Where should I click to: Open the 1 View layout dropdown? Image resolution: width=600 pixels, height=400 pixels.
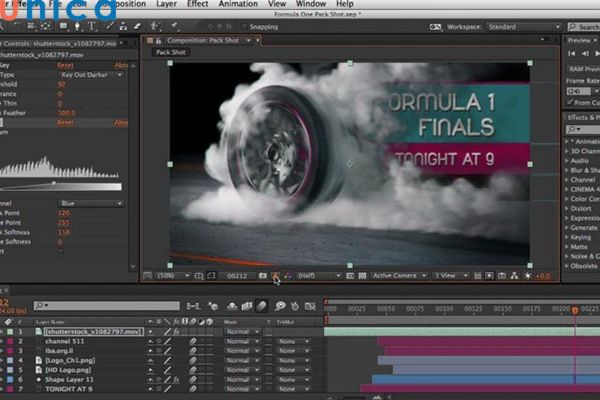pyautogui.click(x=451, y=276)
